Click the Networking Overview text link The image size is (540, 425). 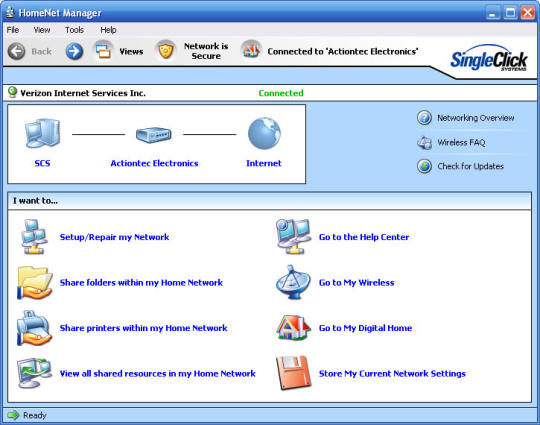476,118
